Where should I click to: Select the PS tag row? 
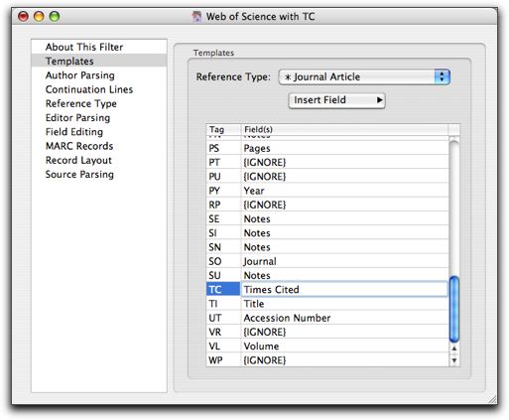327,148
